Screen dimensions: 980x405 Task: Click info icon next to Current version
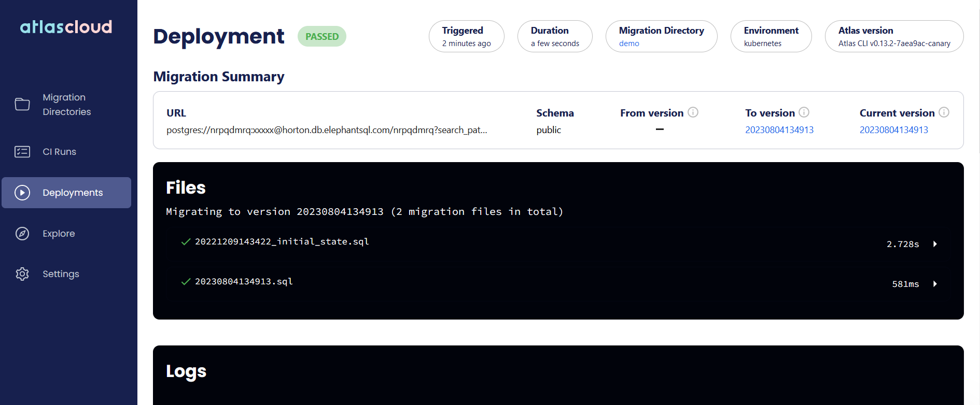944,112
